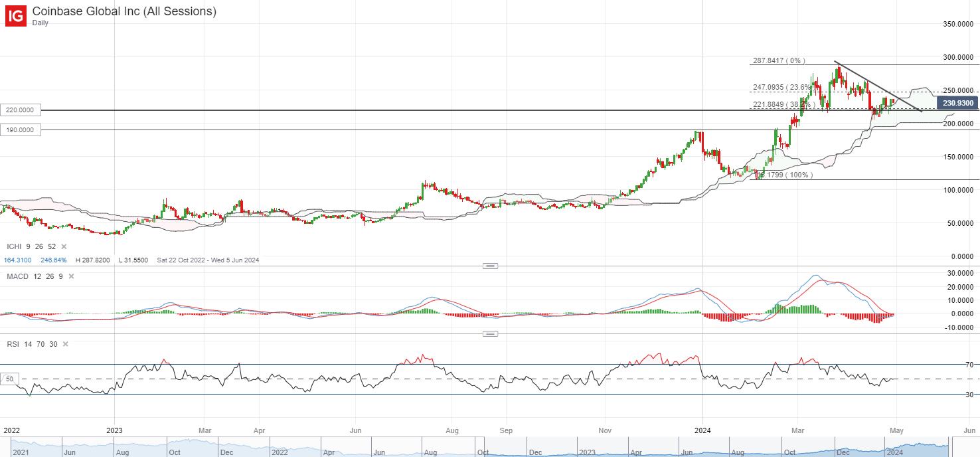This screenshot has height=457, width=980.
Task: Click the 2022 marker in the bottom navigator
Action: pyautogui.click(x=279, y=452)
